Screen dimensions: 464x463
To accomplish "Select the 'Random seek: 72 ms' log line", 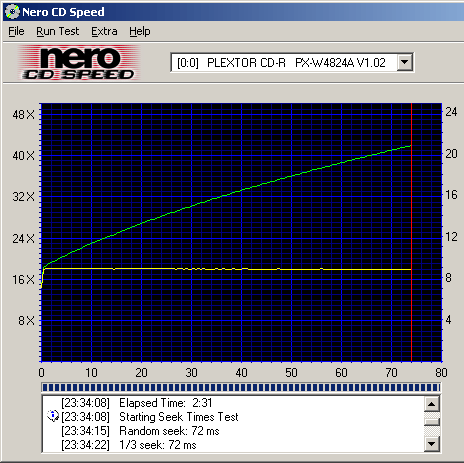I will [140, 431].
